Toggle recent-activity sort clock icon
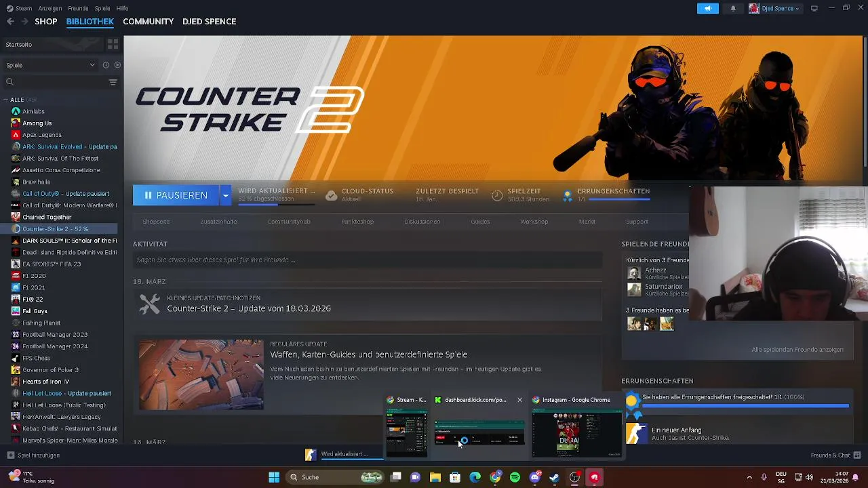 click(106, 65)
